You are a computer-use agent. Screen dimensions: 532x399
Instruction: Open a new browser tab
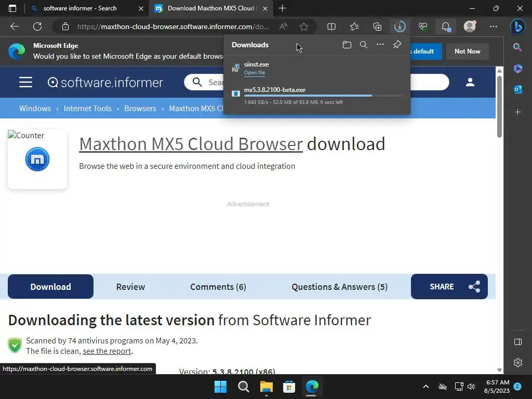click(x=282, y=8)
